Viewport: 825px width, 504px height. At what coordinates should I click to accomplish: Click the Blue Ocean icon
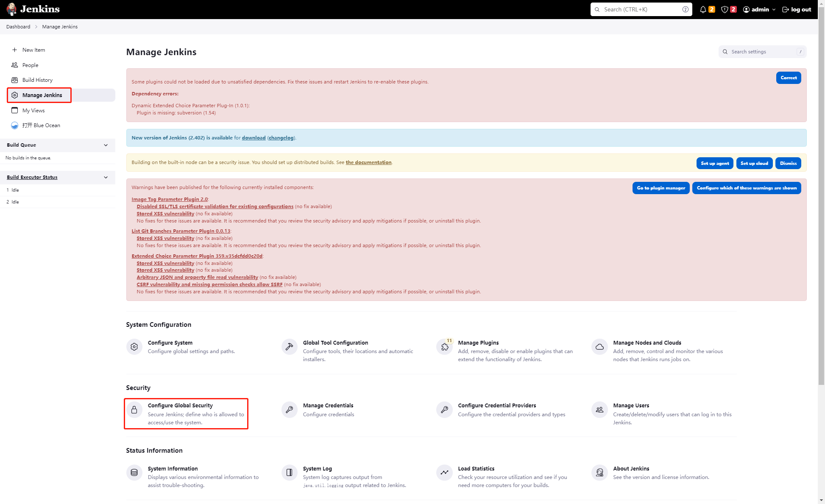click(x=14, y=125)
